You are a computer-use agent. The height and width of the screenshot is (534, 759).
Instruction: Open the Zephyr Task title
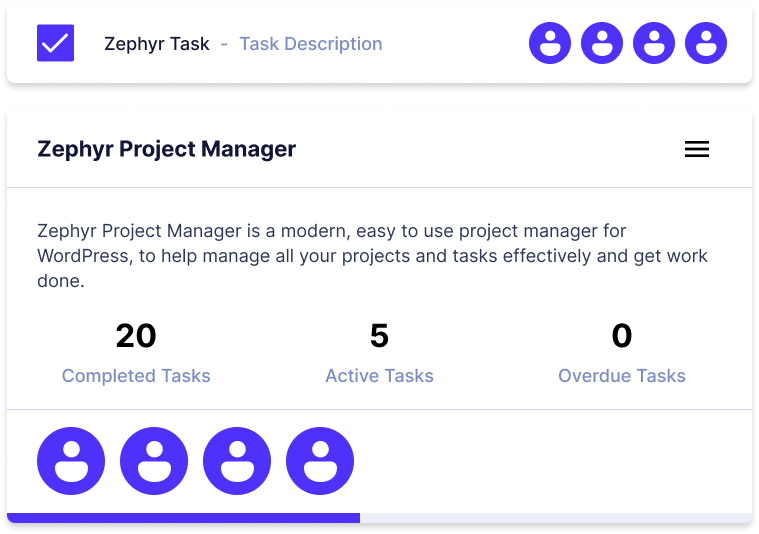pyautogui.click(x=157, y=44)
